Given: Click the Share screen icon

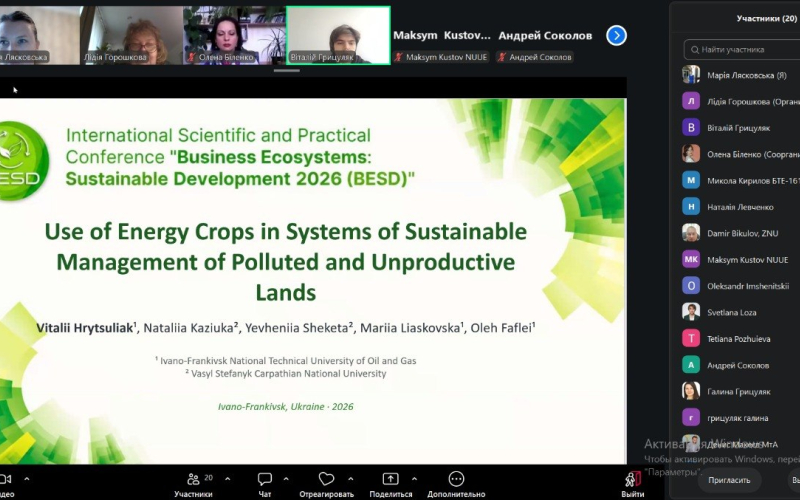Looking at the screenshot, I should (390, 479).
